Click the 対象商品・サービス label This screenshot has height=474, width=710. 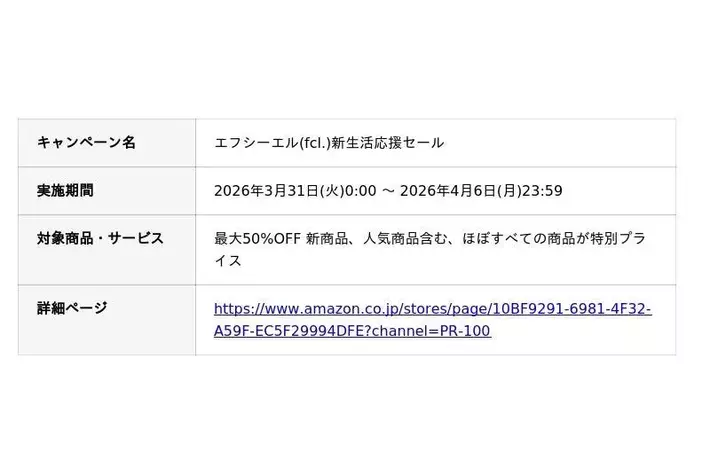coord(100,238)
